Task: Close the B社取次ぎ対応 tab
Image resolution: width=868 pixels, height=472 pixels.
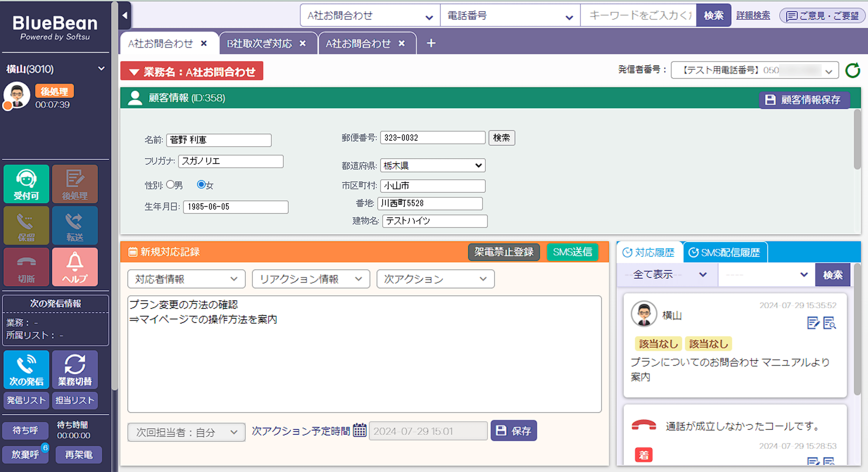Action: tap(303, 43)
